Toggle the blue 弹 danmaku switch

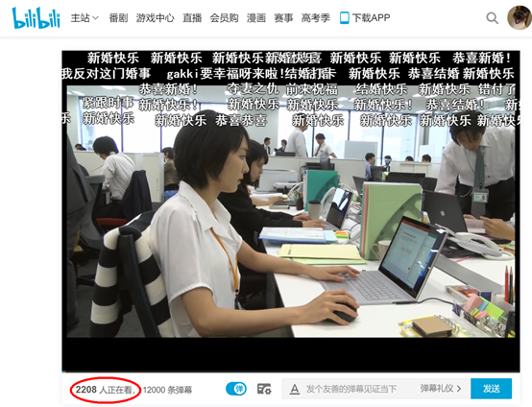click(236, 389)
